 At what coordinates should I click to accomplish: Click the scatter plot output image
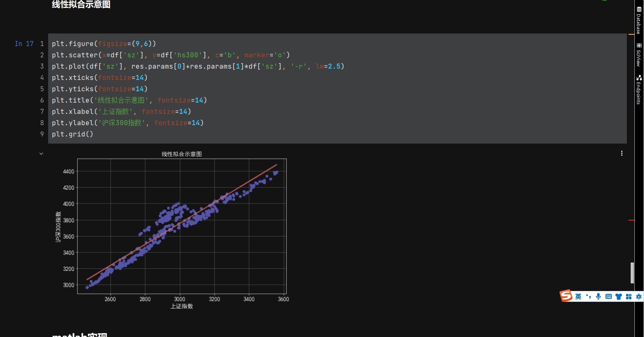172,230
